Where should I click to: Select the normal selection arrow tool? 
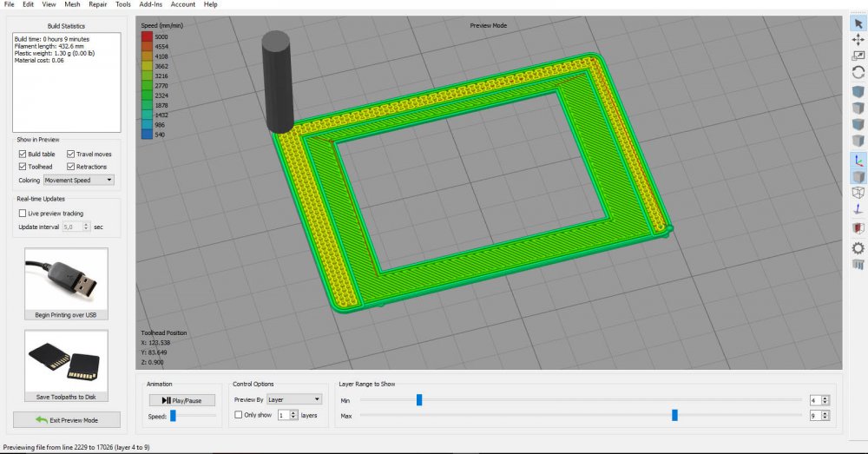pos(858,23)
